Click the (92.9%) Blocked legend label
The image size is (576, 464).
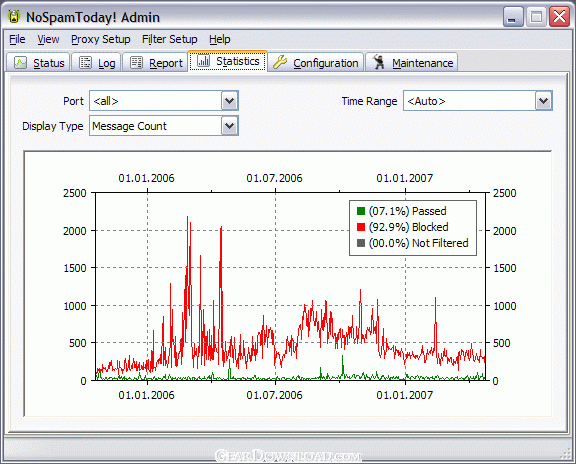click(x=408, y=227)
